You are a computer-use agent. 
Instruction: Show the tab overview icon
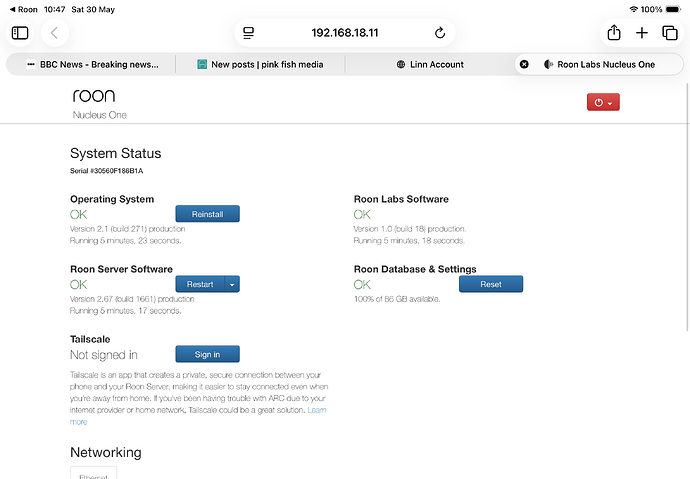pyautogui.click(x=670, y=33)
